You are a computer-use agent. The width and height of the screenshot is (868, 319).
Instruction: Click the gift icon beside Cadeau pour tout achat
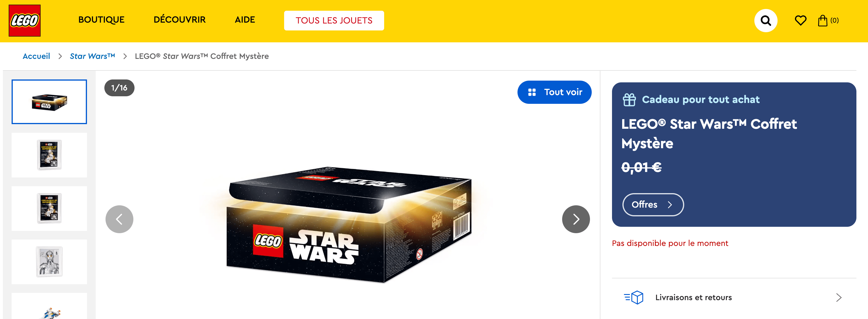(x=629, y=100)
